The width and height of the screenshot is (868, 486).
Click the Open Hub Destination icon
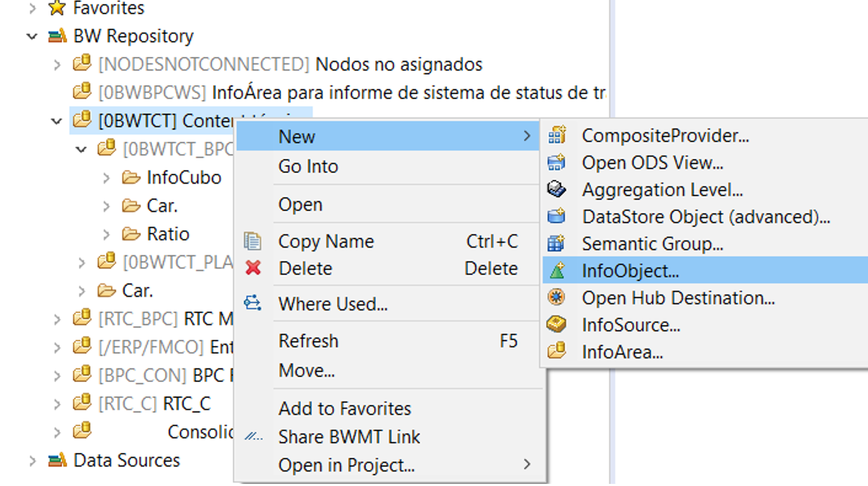click(557, 298)
